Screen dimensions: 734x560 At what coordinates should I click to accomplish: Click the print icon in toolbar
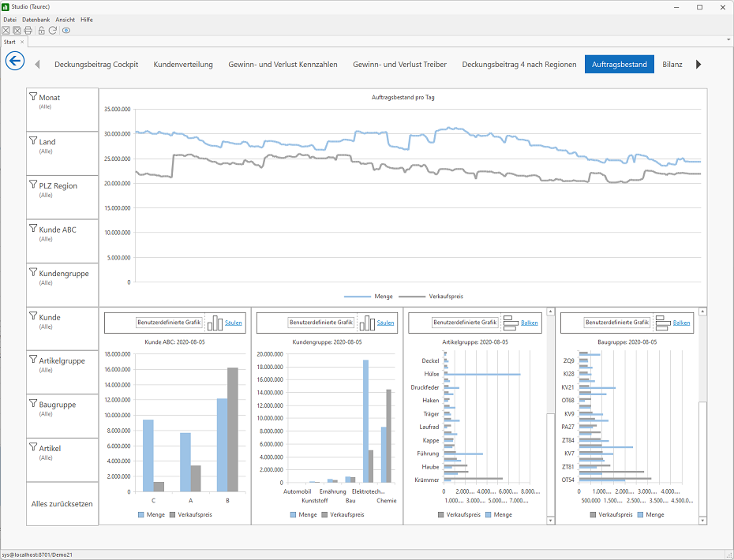[28, 31]
